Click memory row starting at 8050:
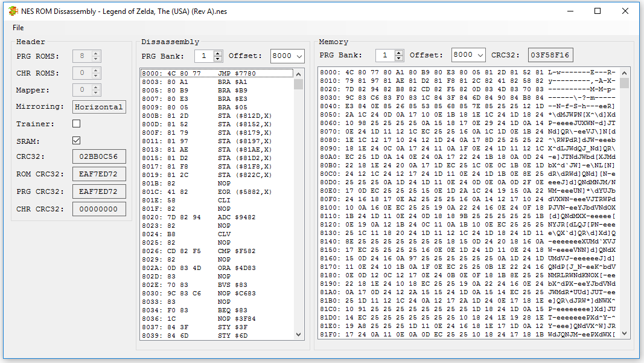 tap(468, 115)
